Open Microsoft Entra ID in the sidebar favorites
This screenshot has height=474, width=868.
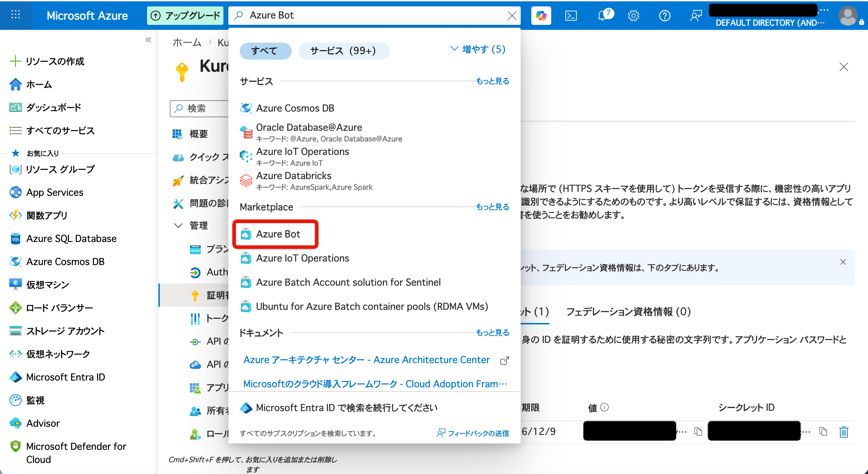(x=58, y=377)
